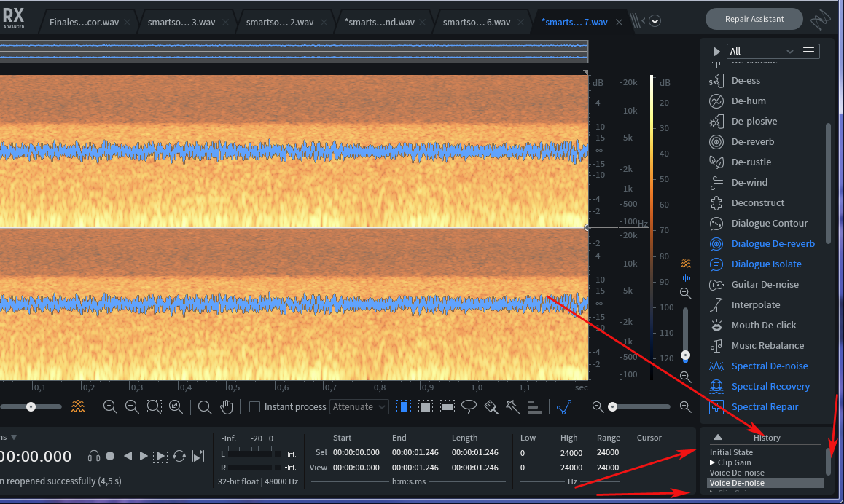Select the Zoom magnifier tool
This screenshot has width=844, height=504.
pyautogui.click(x=205, y=407)
